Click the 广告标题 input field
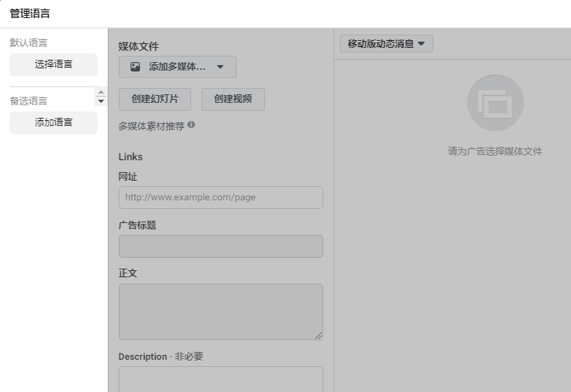Viewport: 571px width, 392px height. point(221,246)
